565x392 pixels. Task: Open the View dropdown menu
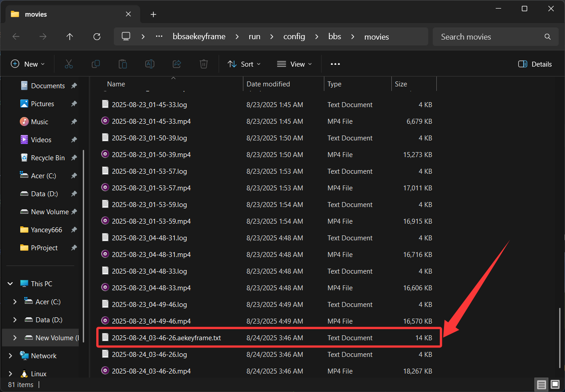(x=295, y=64)
